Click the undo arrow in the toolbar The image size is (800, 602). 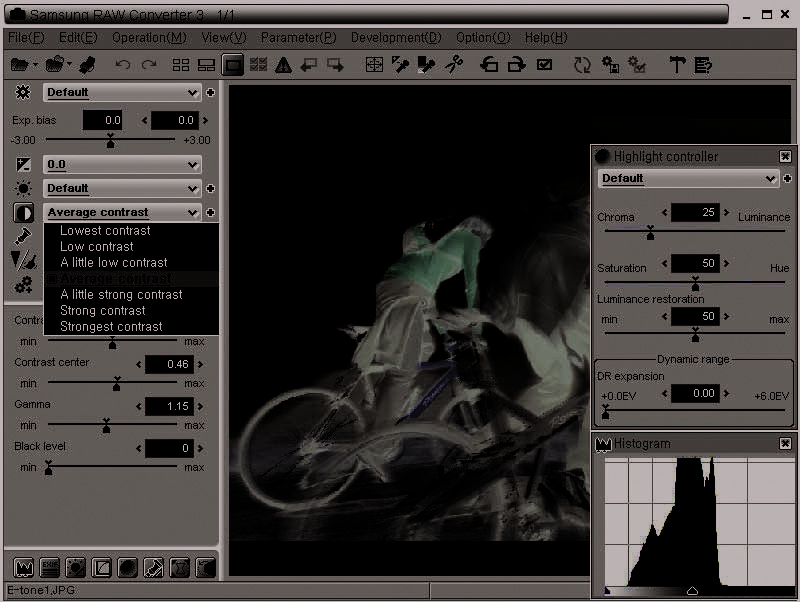(122, 65)
